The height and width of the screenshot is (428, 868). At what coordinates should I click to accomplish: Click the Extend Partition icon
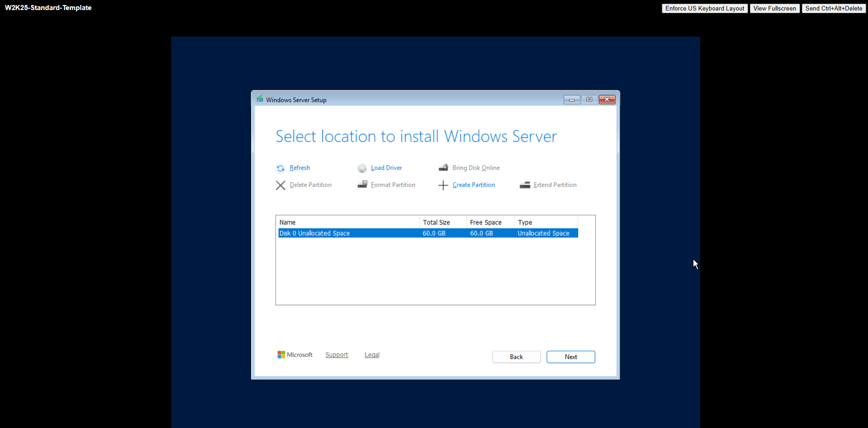[525, 185]
